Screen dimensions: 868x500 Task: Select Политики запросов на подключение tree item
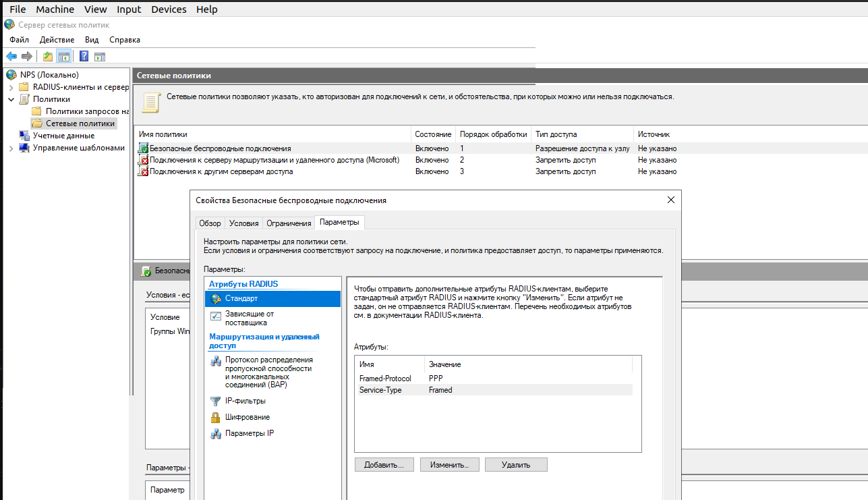pos(87,111)
